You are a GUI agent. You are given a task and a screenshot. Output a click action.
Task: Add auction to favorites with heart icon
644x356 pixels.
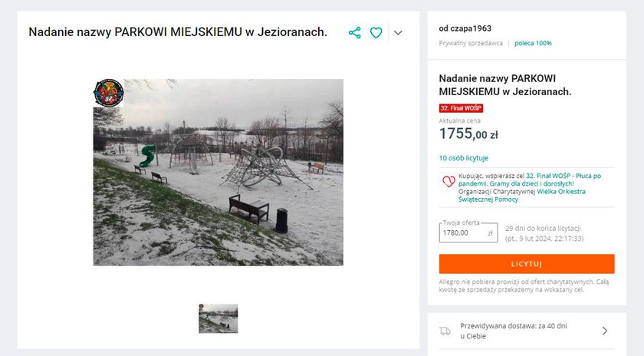376,32
